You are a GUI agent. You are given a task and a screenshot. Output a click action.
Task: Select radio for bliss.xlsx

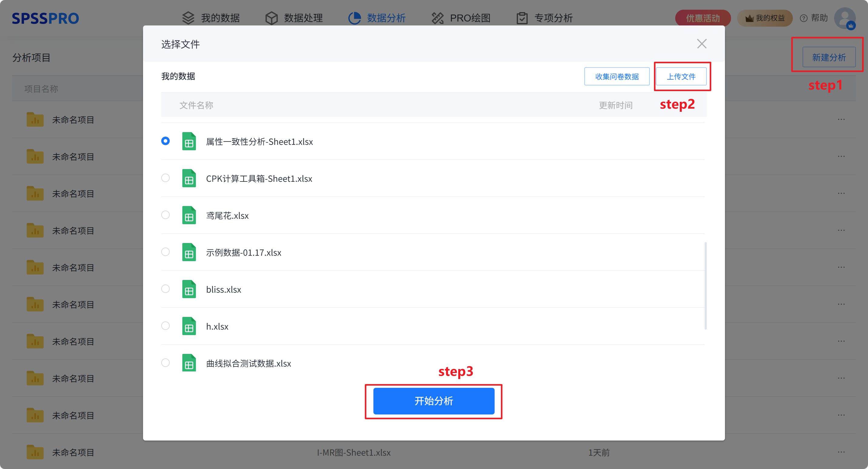click(165, 289)
